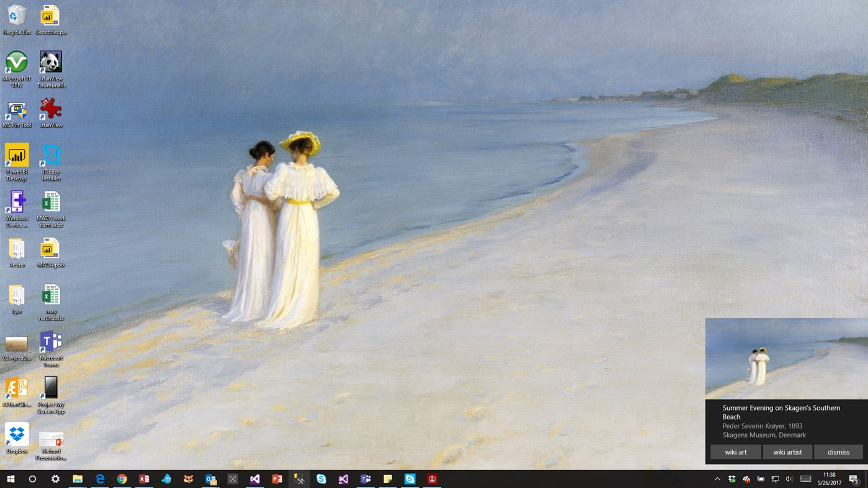Click the wiki art button
The height and width of the screenshot is (488, 868).
click(736, 452)
